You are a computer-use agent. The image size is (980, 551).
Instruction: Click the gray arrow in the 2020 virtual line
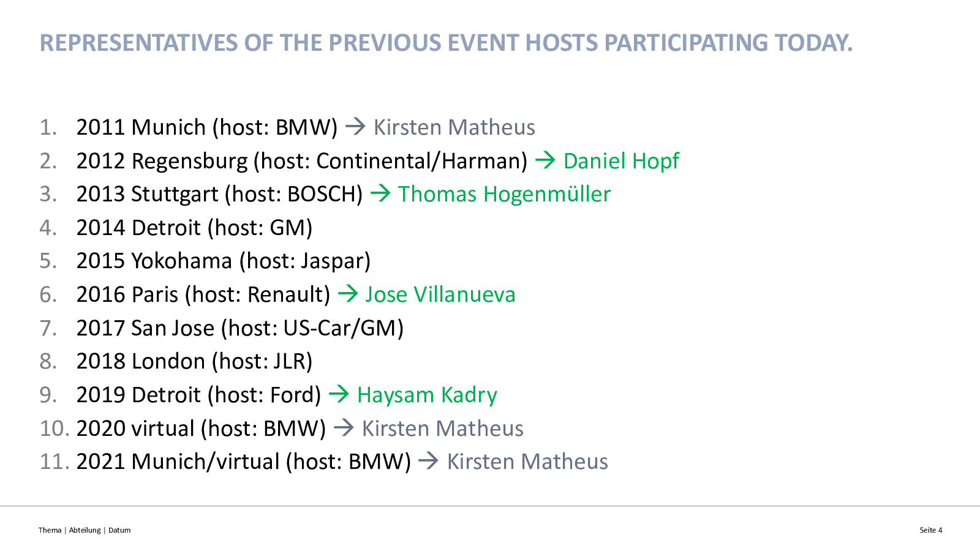click(x=344, y=429)
